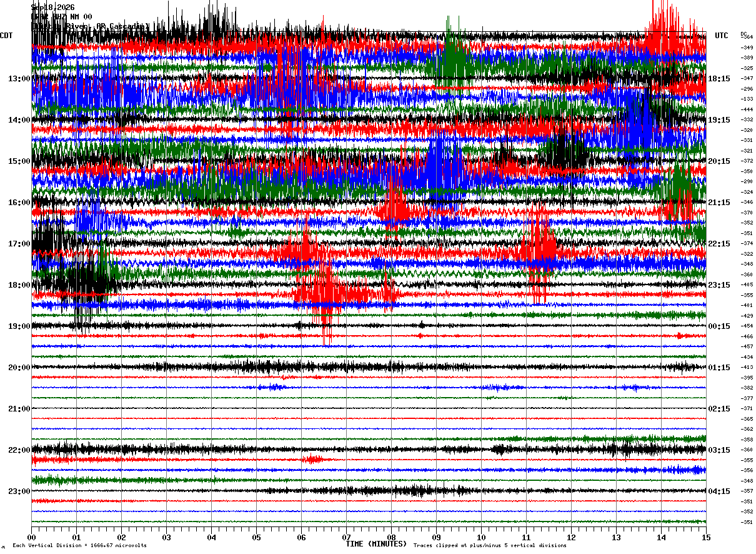Click the 02:15 UTC time label

point(719,409)
